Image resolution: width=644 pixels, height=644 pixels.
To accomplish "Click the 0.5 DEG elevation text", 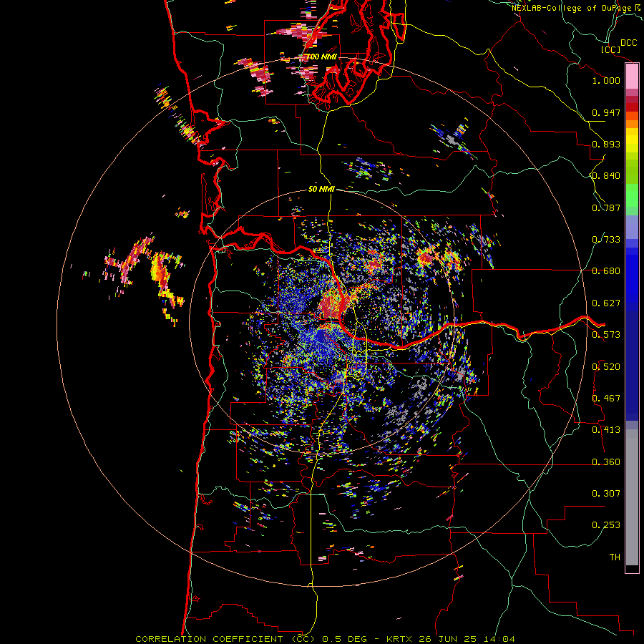I will tap(345, 639).
